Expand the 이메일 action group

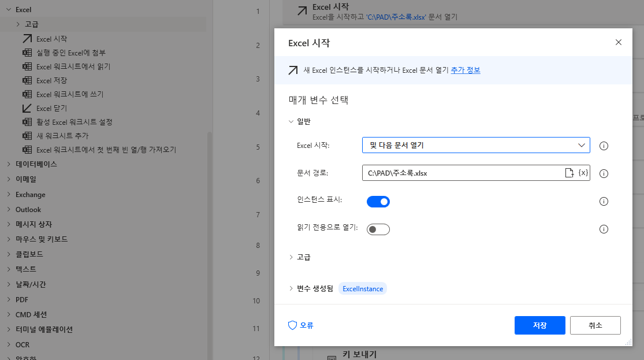[x=9, y=179]
